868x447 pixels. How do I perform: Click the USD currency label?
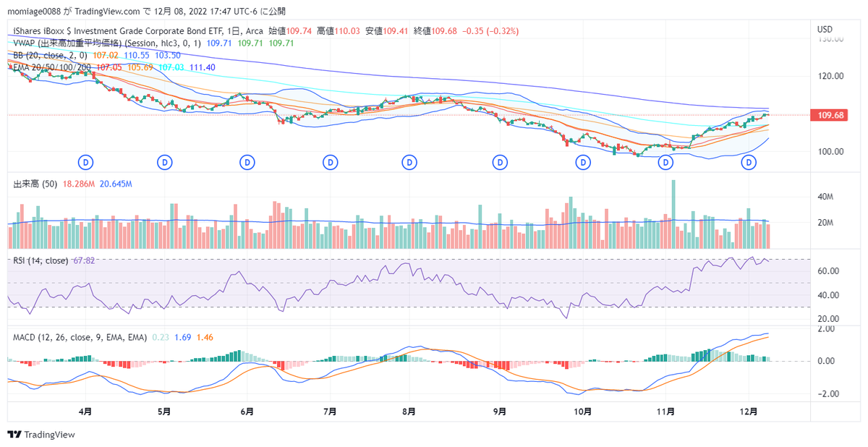click(x=825, y=30)
